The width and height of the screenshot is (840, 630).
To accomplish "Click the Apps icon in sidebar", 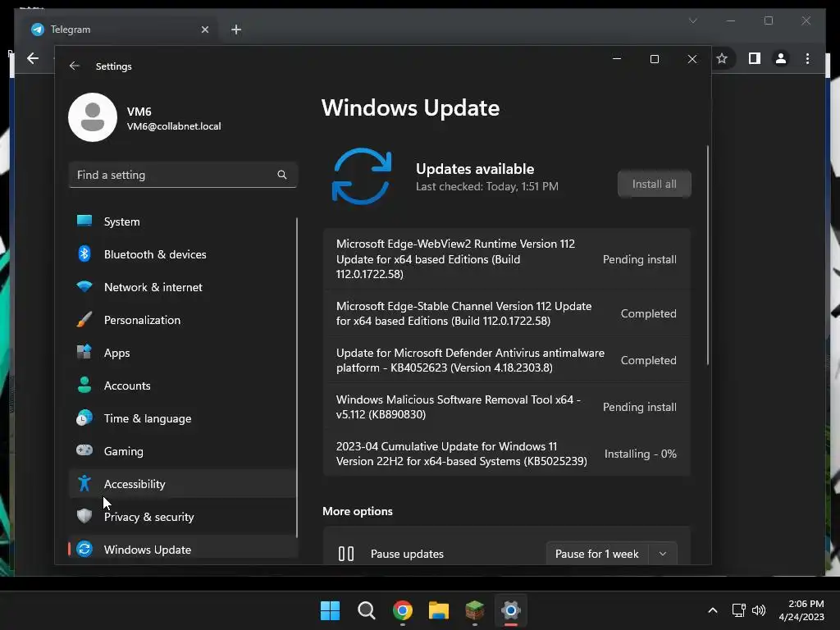I will click(84, 352).
